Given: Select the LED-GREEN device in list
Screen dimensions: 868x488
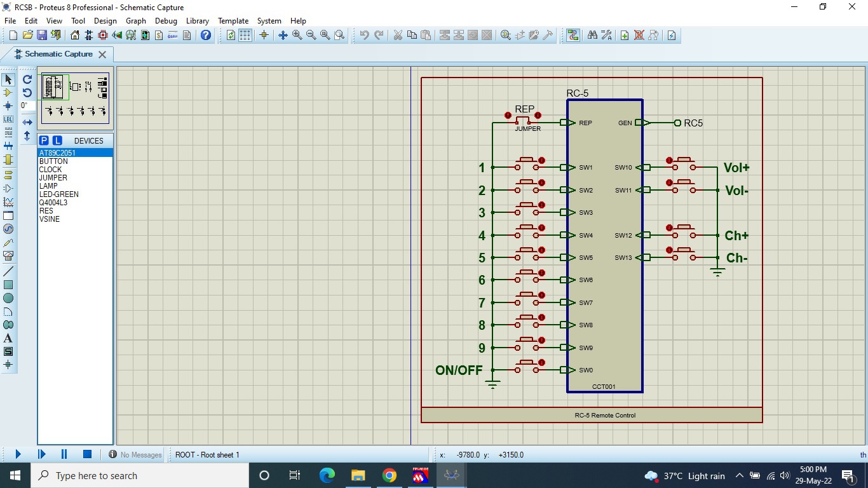Looking at the screenshot, I should [x=58, y=194].
